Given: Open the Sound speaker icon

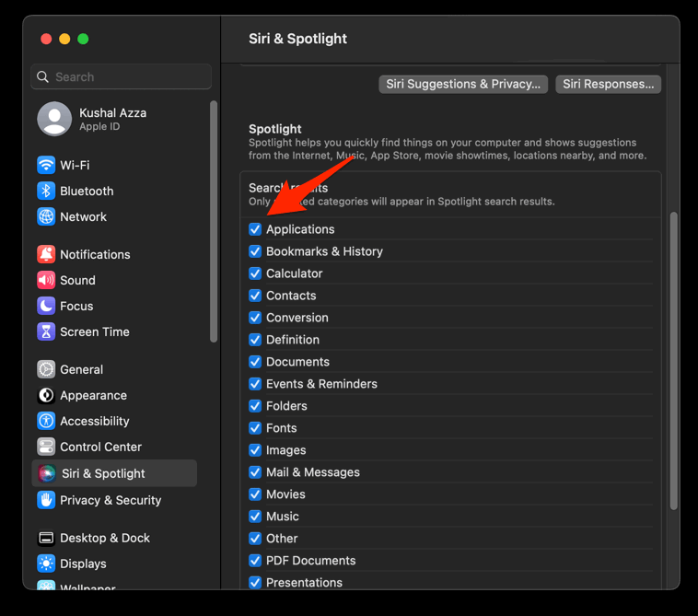Looking at the screenshot, I should tap(46, 280).
